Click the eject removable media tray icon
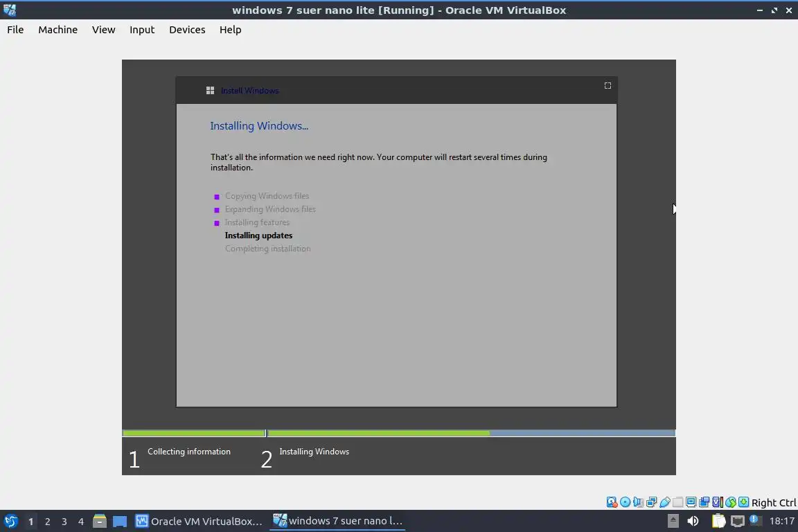Viewport: 798px width, 532px height. [673, 521]
